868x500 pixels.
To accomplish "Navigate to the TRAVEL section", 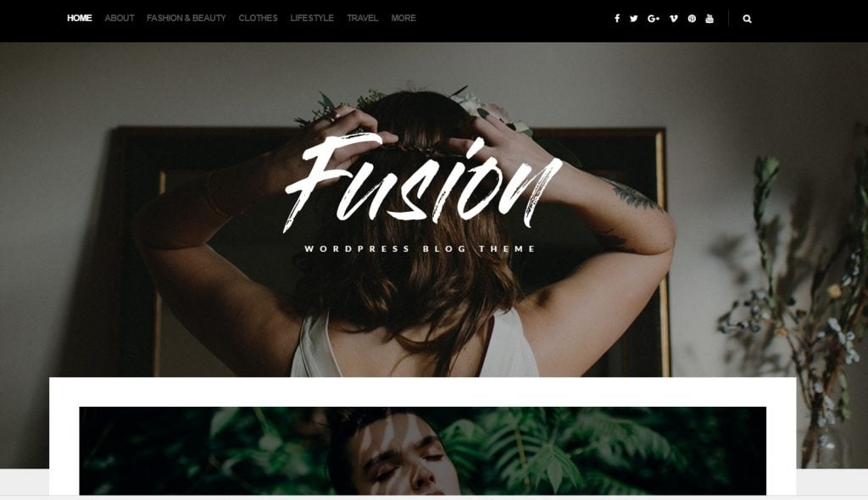I will (x=363, y=19).
